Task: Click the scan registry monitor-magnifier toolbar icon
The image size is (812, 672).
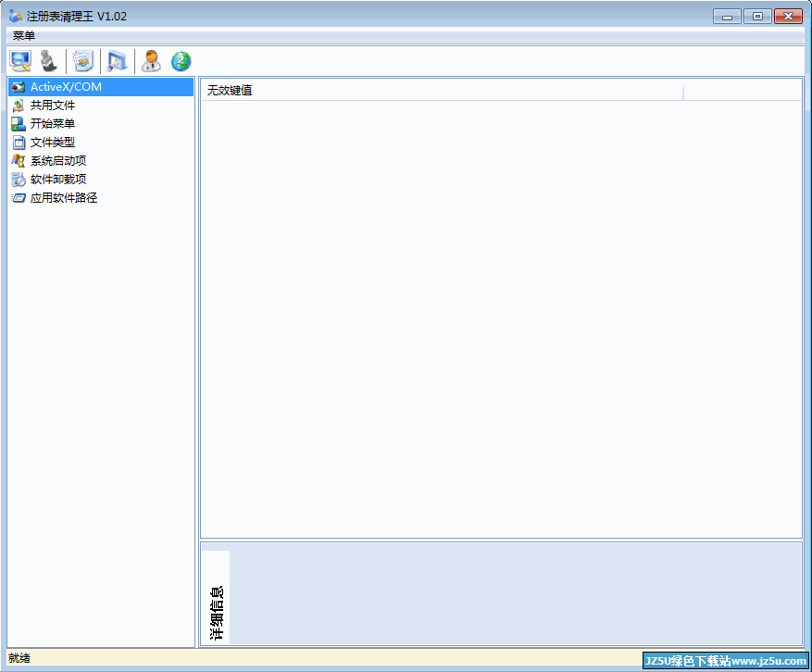Action: [x=20, y=61]
